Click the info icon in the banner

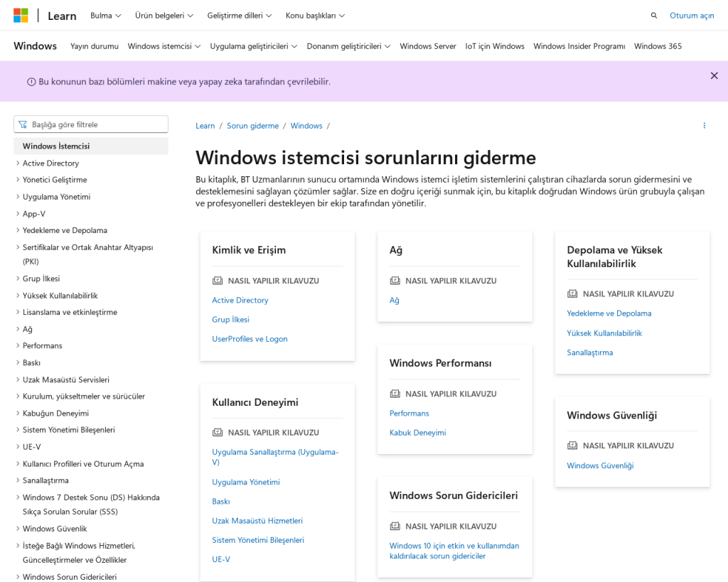click(31, 82)
